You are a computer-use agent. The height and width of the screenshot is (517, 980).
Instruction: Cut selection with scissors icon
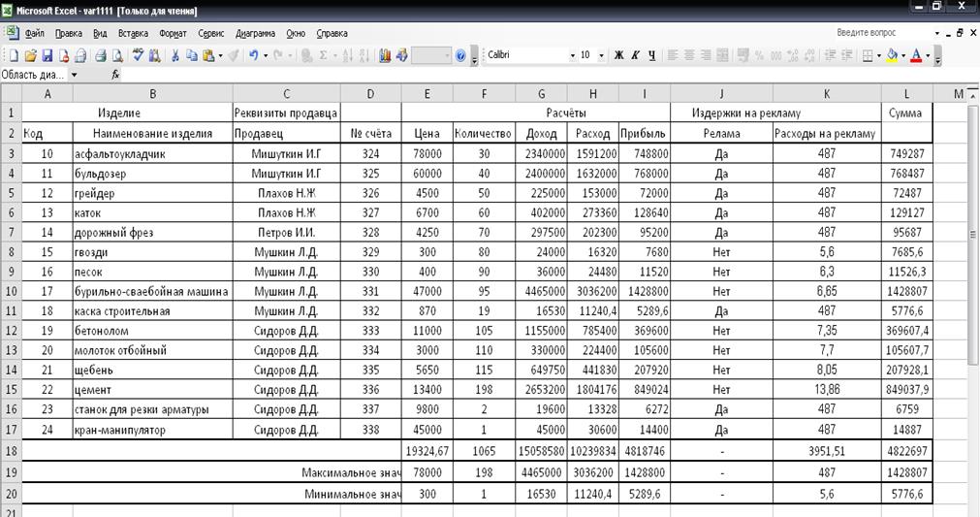175,55
